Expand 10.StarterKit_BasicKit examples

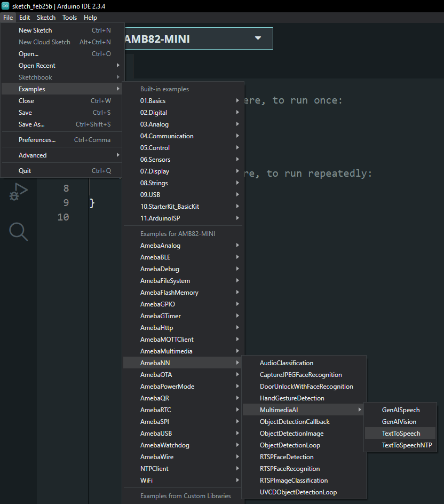point(183,207)
